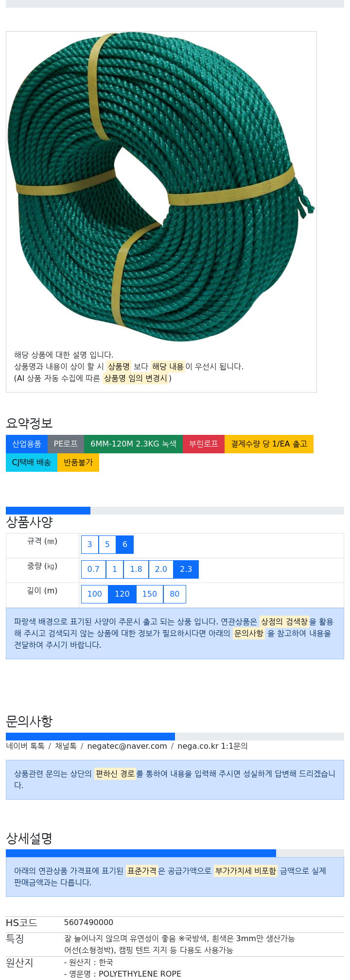Select the 120 m length option

click(x=122, y=594)
